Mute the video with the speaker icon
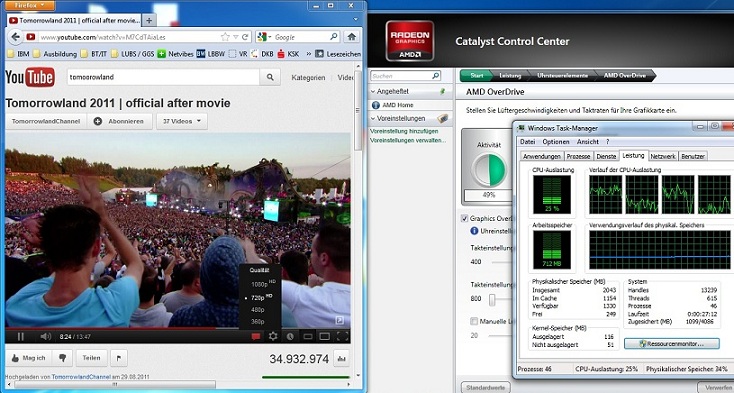This screenshot has height=393, width=734. [45, 336]
